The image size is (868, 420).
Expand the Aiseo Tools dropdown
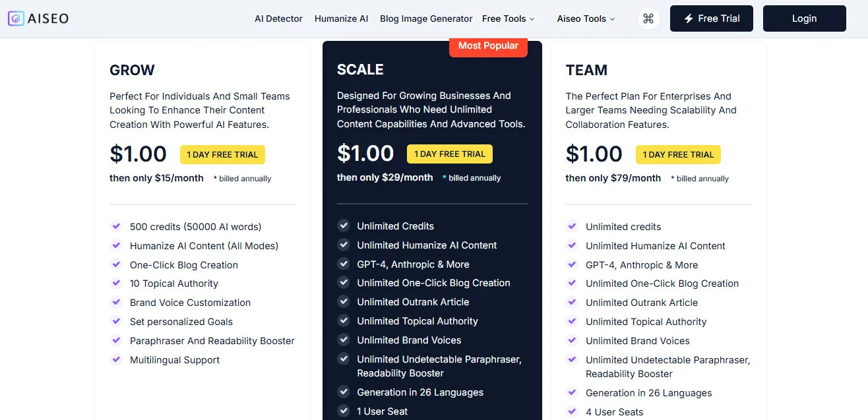point(586,18)
